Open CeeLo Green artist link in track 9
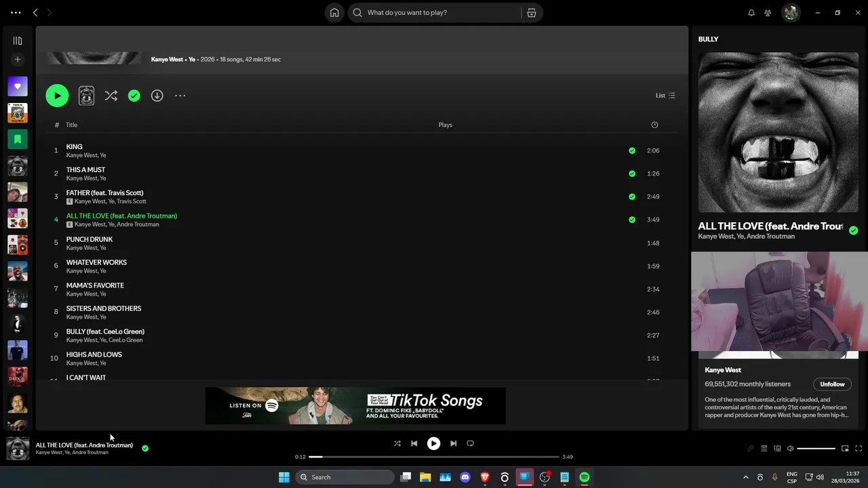This screenshot has width=868, height=488. [125, 340]
